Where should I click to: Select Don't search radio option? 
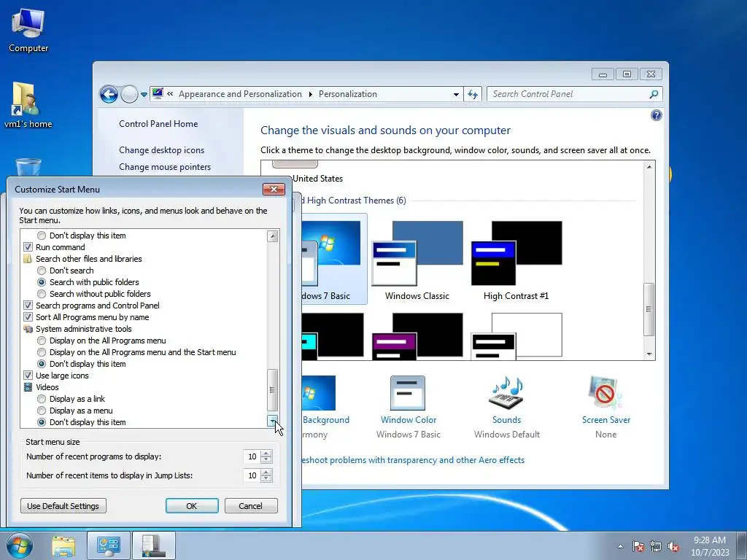pos(42,271)
